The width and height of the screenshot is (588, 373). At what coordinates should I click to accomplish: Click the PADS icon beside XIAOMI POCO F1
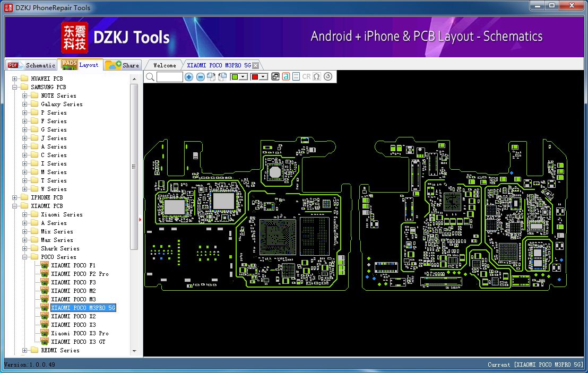tap(45, 265)
